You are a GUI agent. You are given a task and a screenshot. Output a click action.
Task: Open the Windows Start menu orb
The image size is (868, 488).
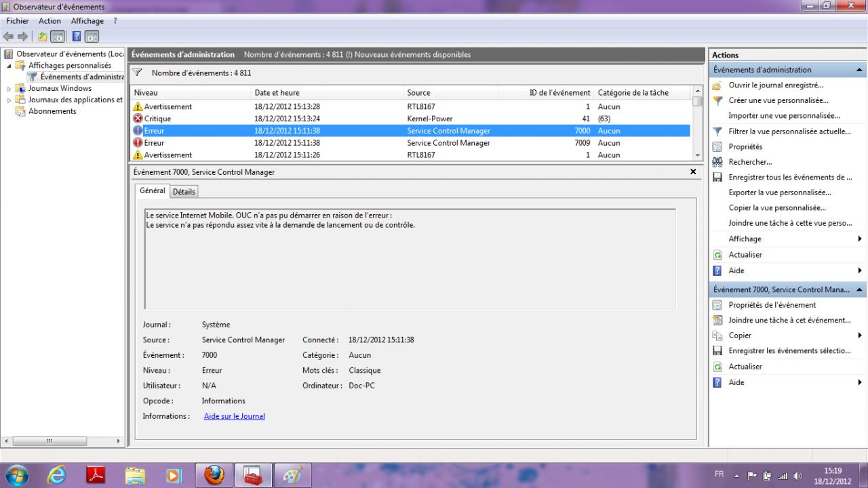tap(18, 475)
